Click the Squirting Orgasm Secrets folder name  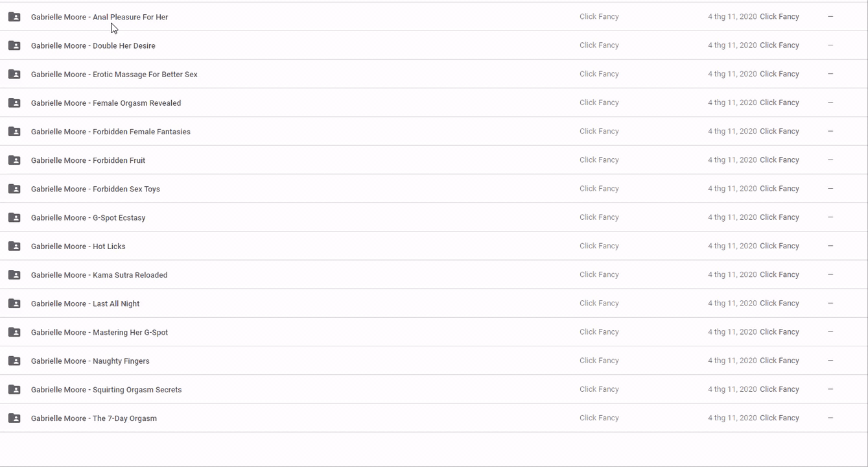106,390
